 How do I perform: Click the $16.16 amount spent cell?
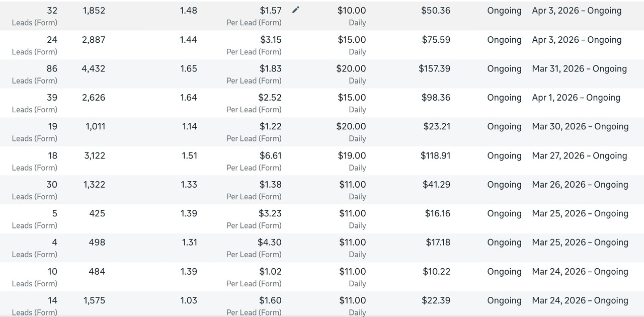coord(437,213)
